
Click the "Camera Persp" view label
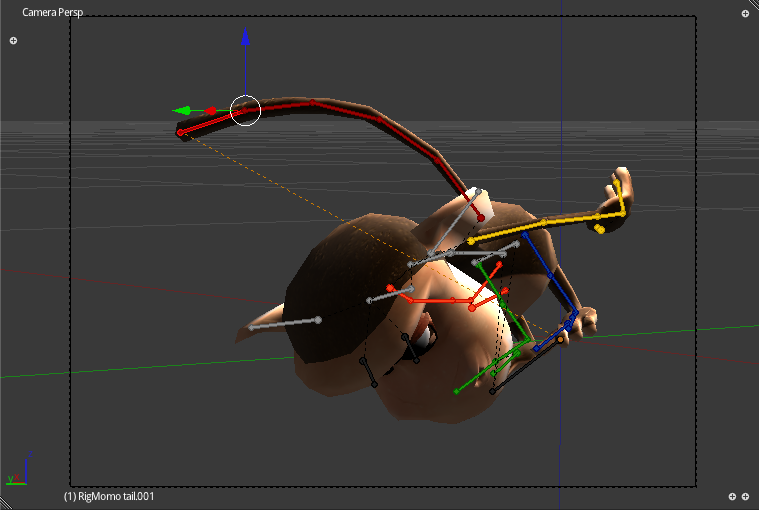pos(52,12)
